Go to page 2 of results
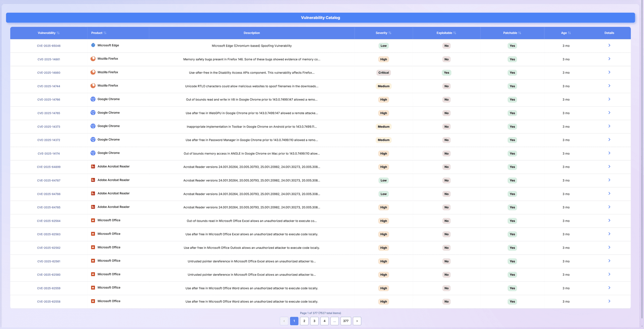Viewport: 644px width, 329px height. tap(304, 321)
